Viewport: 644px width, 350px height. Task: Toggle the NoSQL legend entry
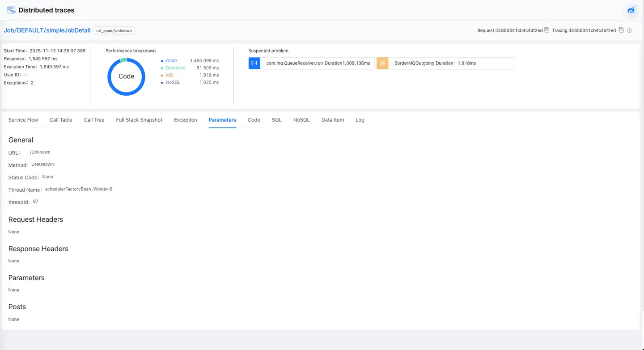(x=173, y=82)
